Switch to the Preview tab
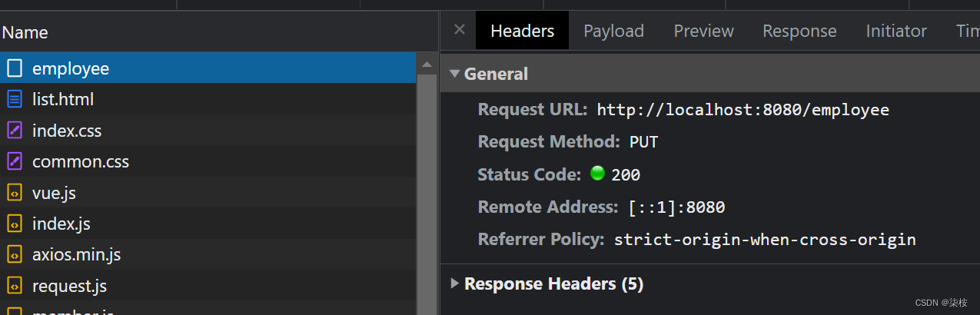The image size is (980, 315). tap(704, 31)
